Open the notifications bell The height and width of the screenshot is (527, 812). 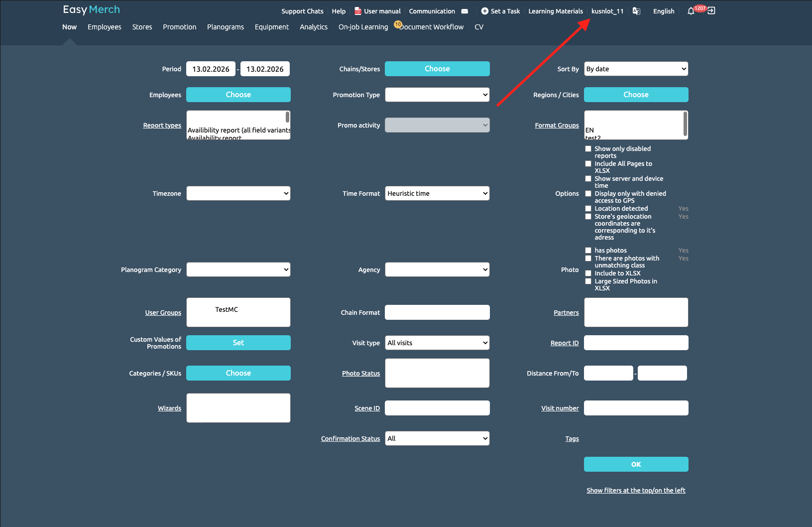click(x=691, y=11)
